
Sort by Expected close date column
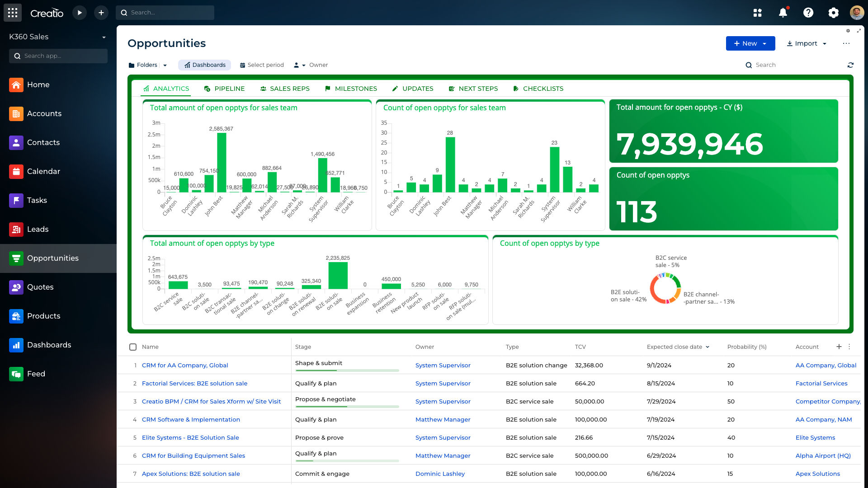[x=678, y=347]
